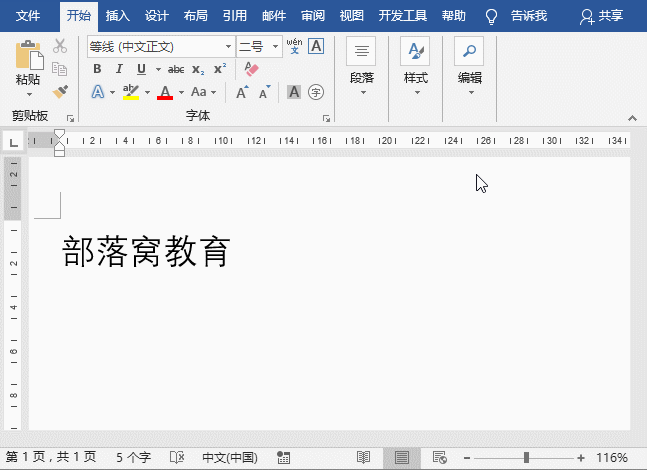This screenshot has height=470, width=647.
Task: Apply strikethrough abc formatting
Action: 175,69
